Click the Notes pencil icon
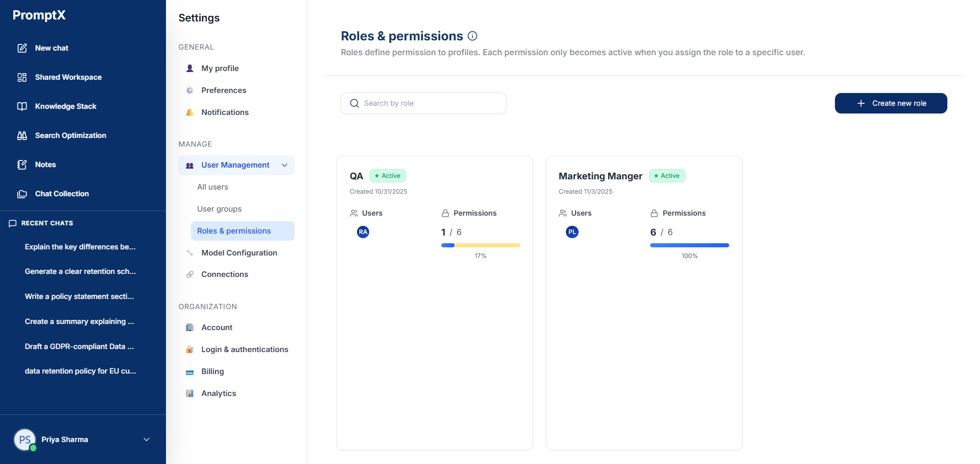980x464 pixels. 22,165
